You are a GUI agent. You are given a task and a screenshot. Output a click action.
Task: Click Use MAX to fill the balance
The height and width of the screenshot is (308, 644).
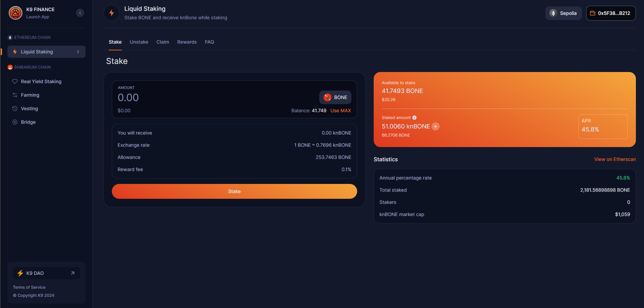point(341,111)
